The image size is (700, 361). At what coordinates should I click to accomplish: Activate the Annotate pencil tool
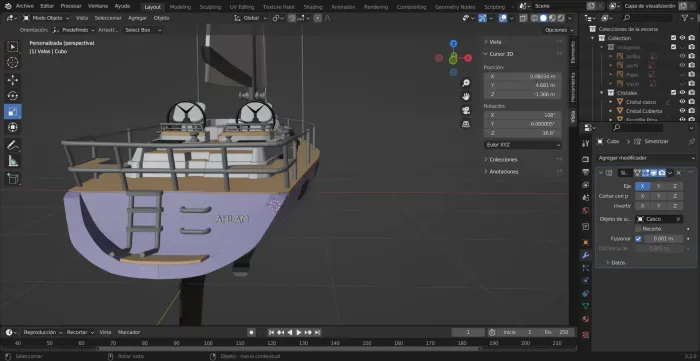pyautogui.click(x=13, y=145)
